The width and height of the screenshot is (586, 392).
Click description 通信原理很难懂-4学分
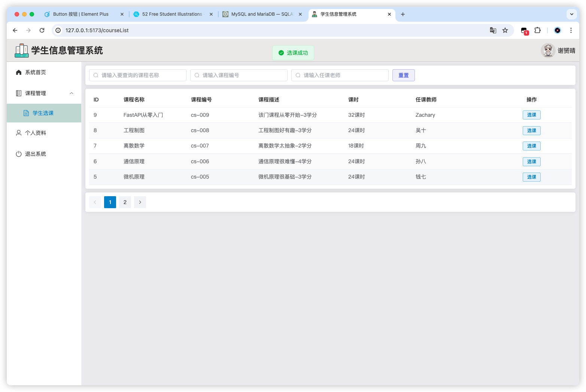point(285,161)
